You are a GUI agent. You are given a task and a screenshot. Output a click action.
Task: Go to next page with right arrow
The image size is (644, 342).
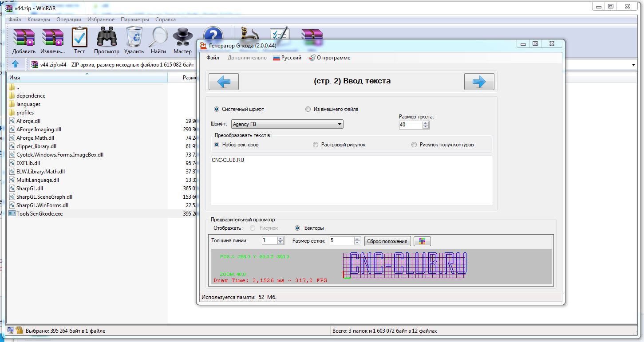click(479, 82)
